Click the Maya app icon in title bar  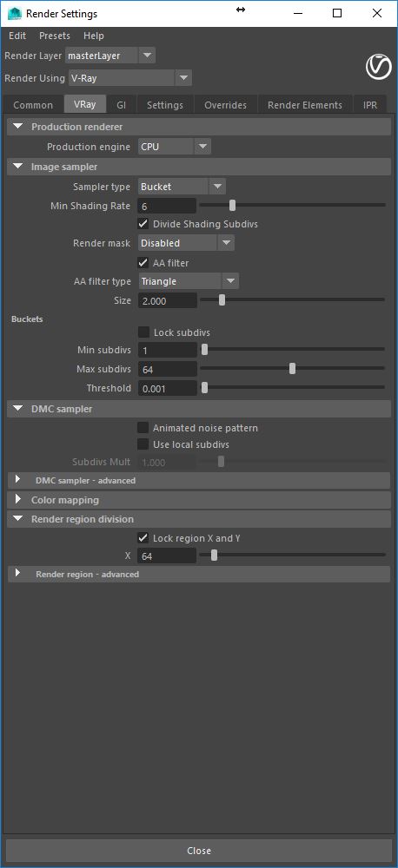pos(15,13)
